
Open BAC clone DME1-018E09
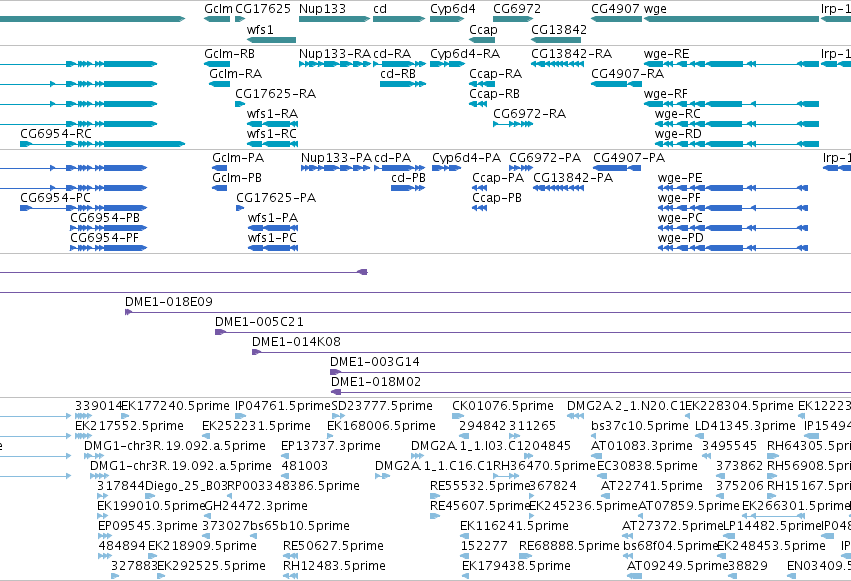(169, 302)
